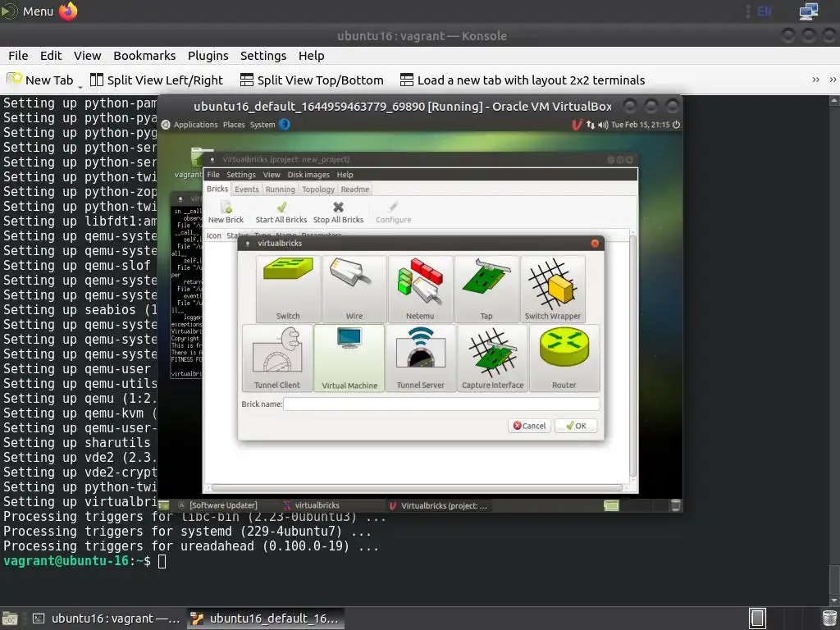
Task: Pick the Tunnel Client brick
Action: [x=277, y=358]
